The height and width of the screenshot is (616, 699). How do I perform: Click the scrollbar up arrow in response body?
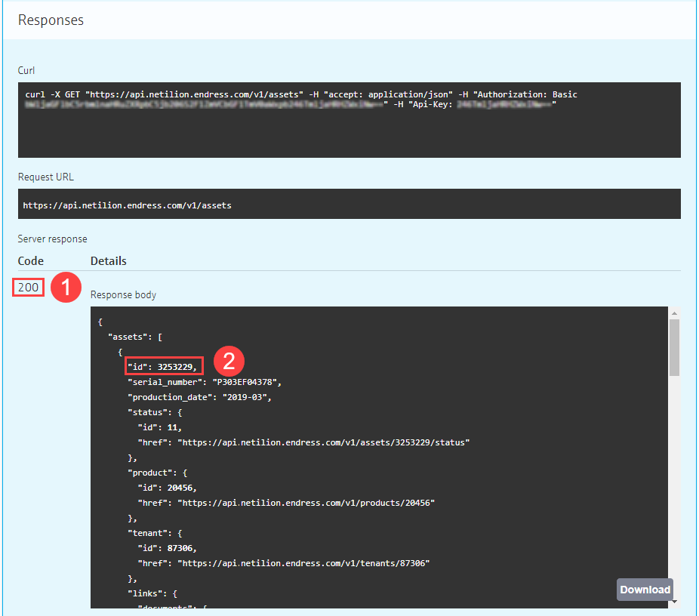click(x=674, y=313)
